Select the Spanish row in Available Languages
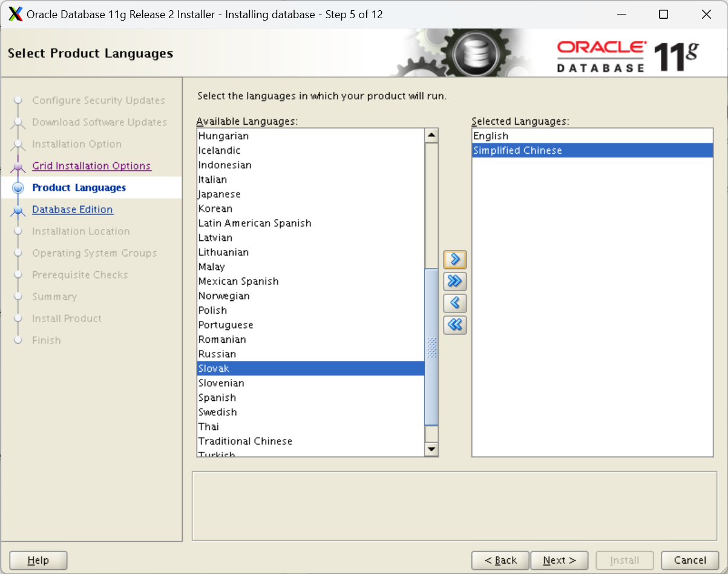The image size is (728, 574). [x=310, y=398]
